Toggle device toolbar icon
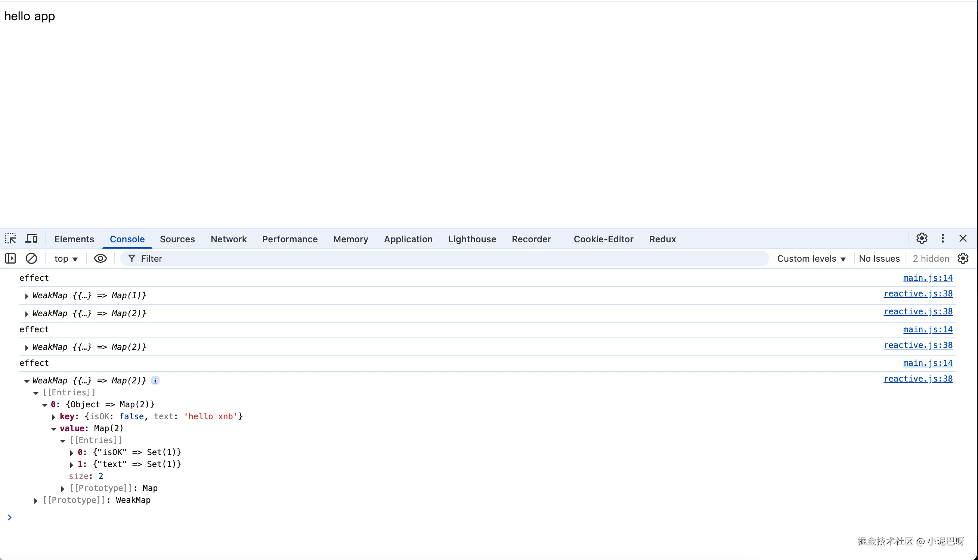 click(31, 239)
